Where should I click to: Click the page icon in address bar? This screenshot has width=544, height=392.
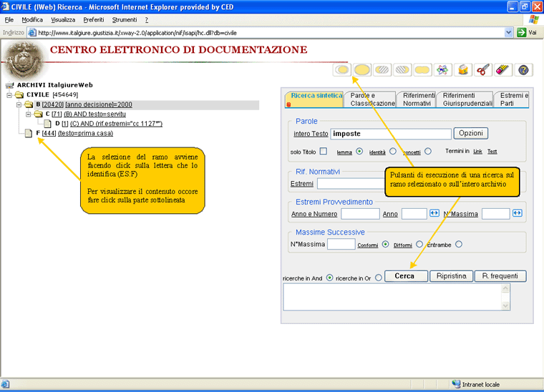coord(32,33)
